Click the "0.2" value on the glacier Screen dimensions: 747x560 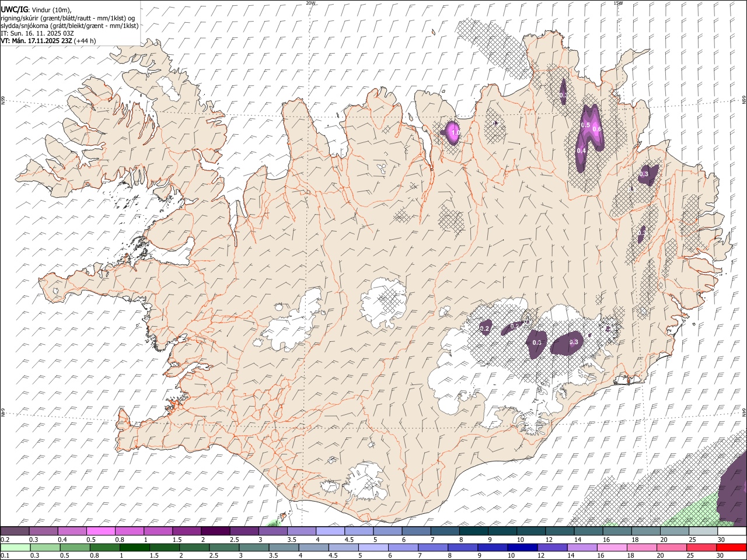484,329
